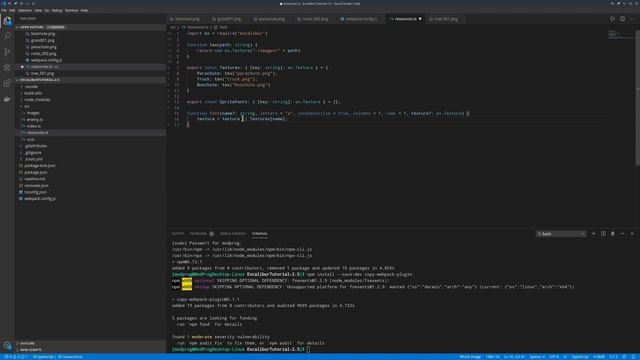Open the Edit menu
640x360 pixels.
(12, 11)
